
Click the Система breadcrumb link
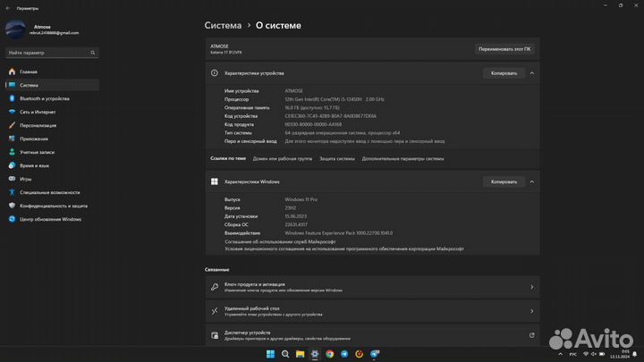(223, 25)
